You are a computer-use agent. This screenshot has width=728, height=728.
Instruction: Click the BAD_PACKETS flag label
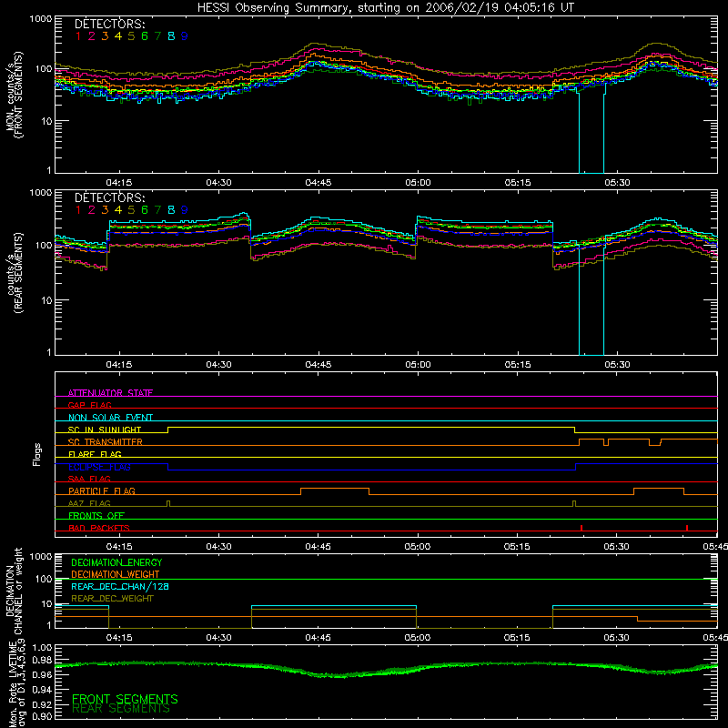[99, 528]
